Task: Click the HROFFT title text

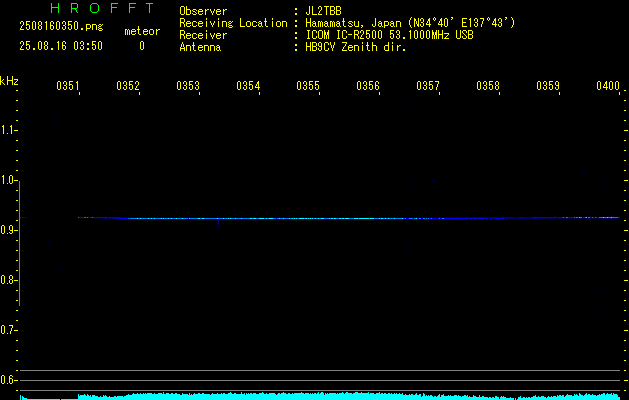Action: (103, 8)
